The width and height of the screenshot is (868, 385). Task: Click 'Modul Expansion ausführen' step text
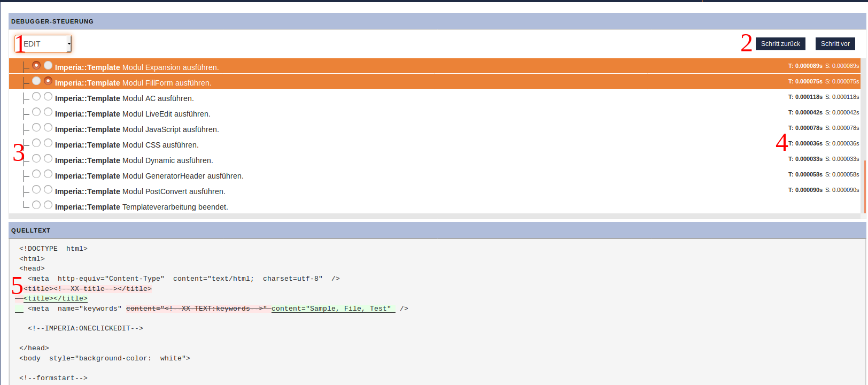[x=170, y=67]
